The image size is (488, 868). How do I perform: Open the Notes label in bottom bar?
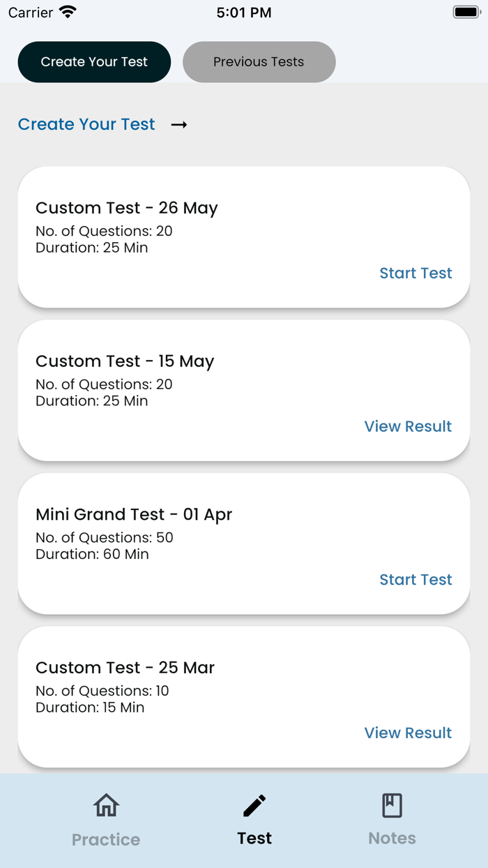pyautogui.click(x=392, y=838)
